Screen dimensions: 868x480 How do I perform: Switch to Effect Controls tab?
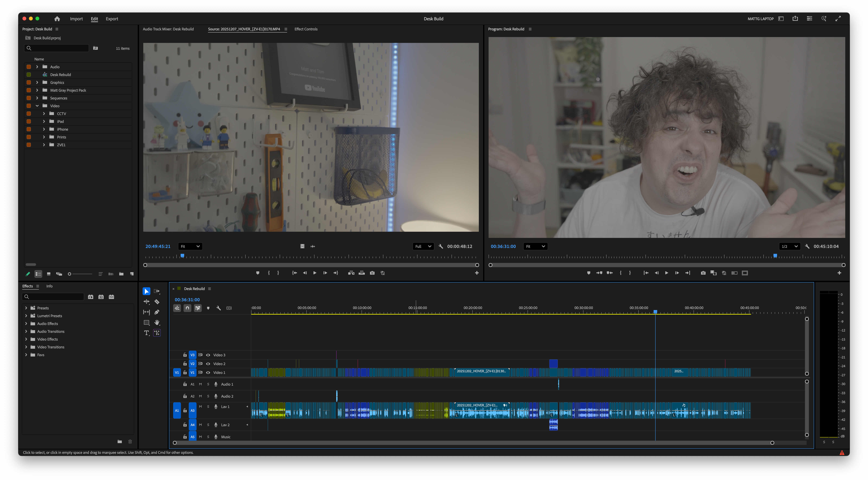click(x=306, y=29)
